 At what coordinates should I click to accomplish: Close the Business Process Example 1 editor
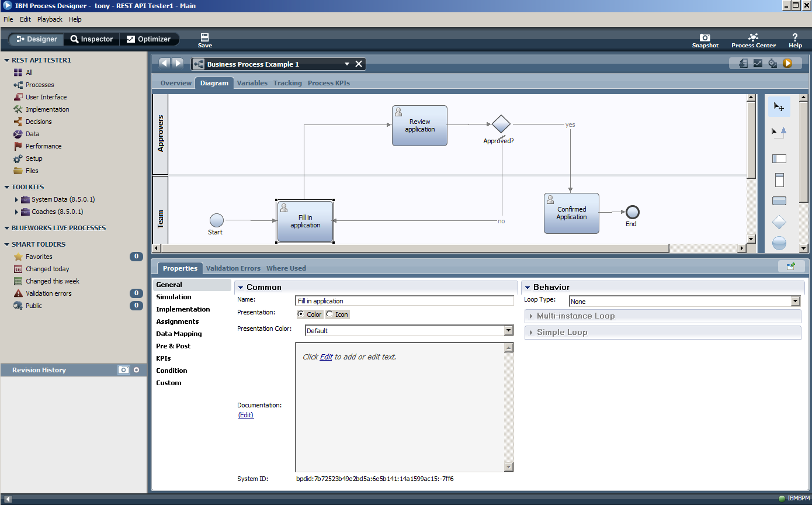point(359,64)
